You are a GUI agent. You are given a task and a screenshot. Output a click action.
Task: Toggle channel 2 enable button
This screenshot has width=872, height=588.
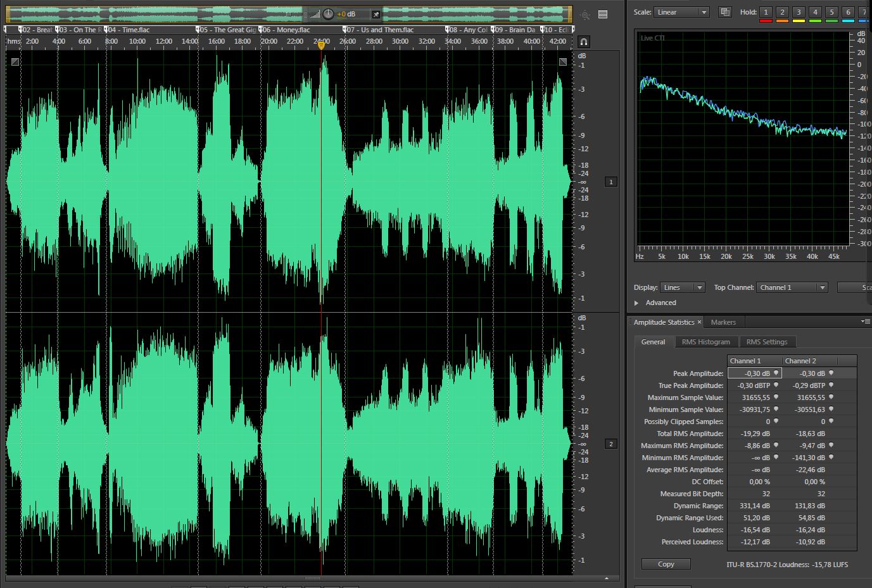click(x=611, y=444)
